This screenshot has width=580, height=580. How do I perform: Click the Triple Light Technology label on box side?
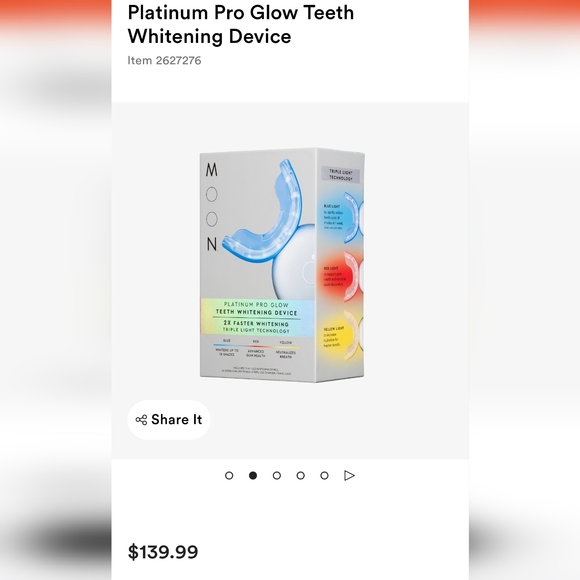point(341,175)
